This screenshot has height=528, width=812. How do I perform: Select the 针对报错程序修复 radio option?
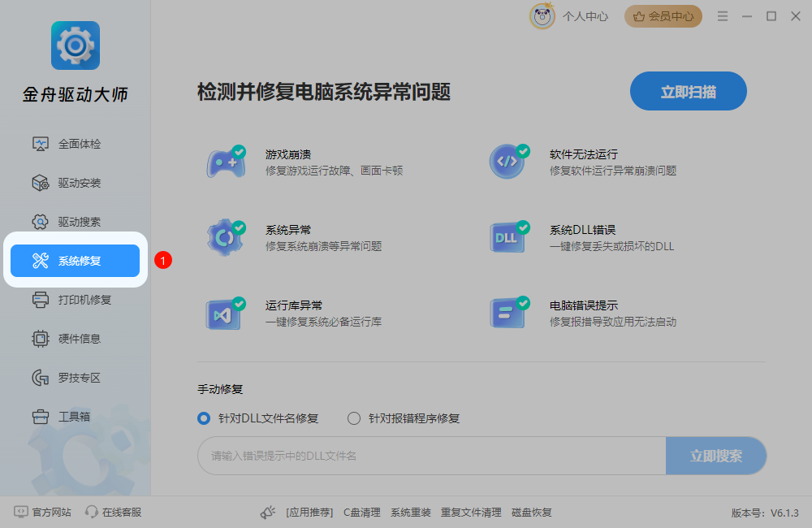(x=404, y=418)
